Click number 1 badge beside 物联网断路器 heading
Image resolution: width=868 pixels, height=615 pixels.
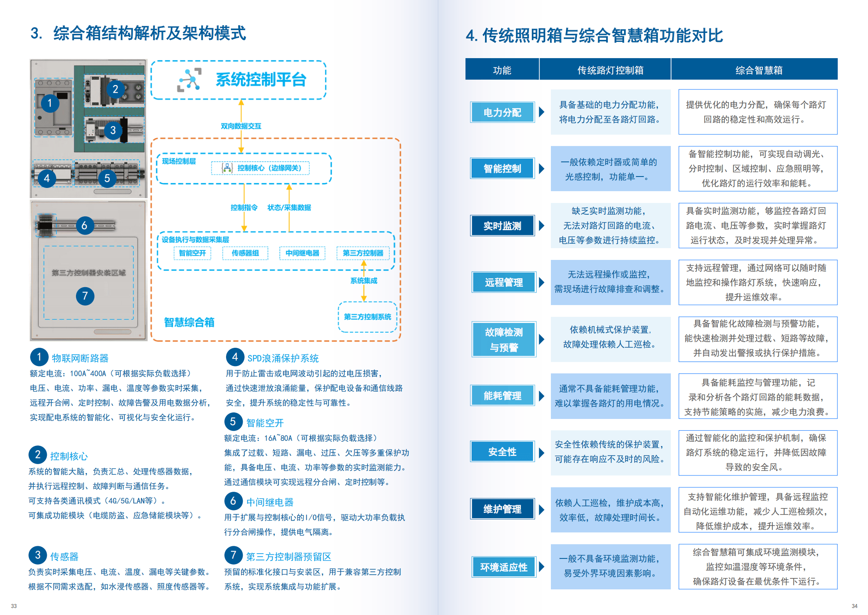(x=39, y=357)
